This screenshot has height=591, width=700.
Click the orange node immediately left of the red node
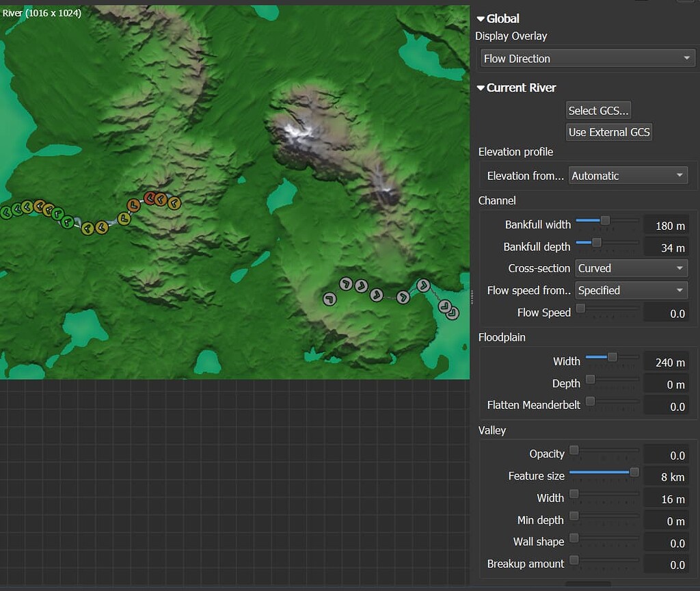134,205
